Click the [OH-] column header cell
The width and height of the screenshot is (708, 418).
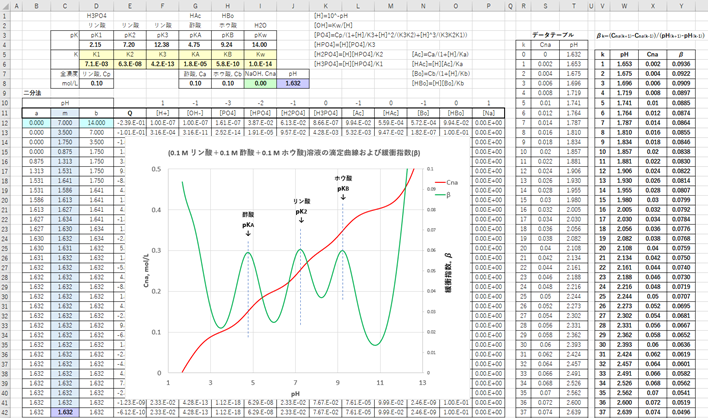[x=195, y=113]
